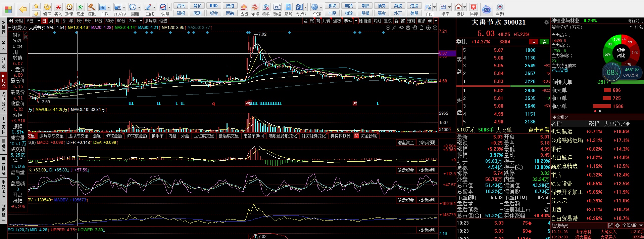The width and height of the screenshot is (644, 239).
Task: Toggle 复权 price adjustment mode
Action: (388, 21)
